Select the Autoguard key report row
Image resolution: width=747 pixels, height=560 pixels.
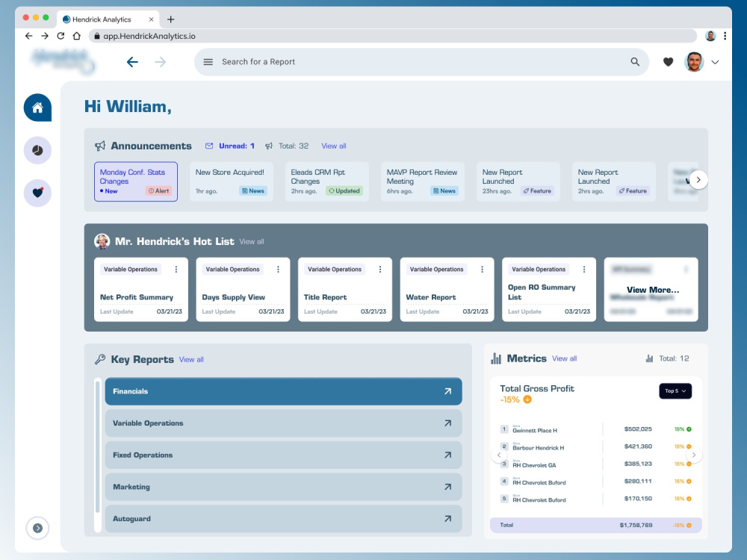point(283,519)
